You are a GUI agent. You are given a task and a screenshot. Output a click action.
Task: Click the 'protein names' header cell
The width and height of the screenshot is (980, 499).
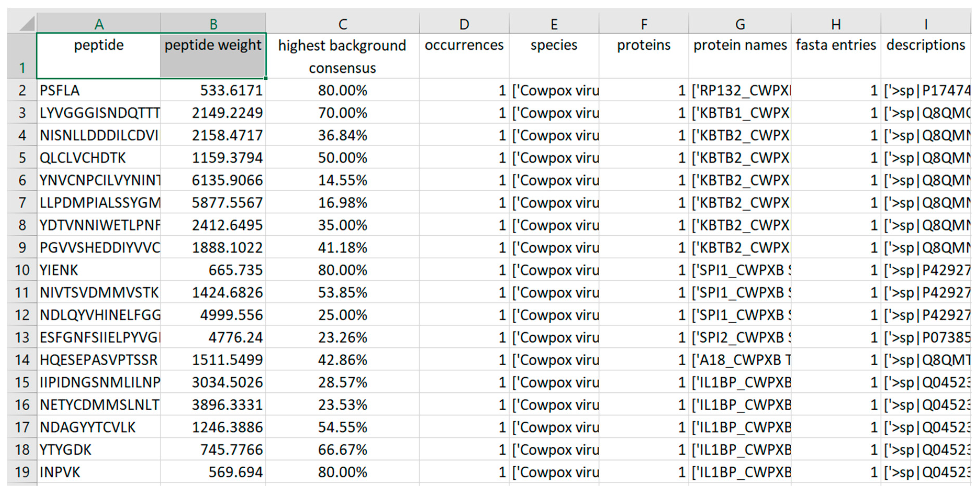point(740,56)
